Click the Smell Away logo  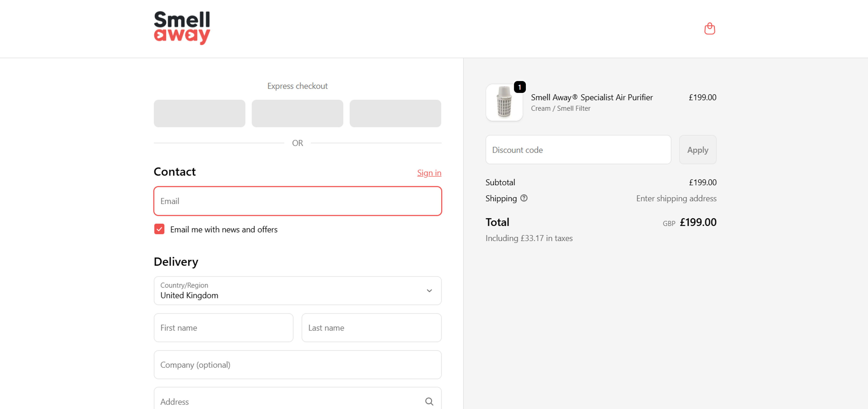pyautogui.click(x=182, y=28)
